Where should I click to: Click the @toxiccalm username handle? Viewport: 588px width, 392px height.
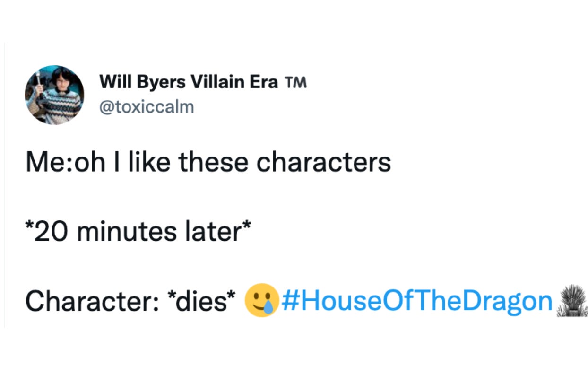tap(147, 107)
